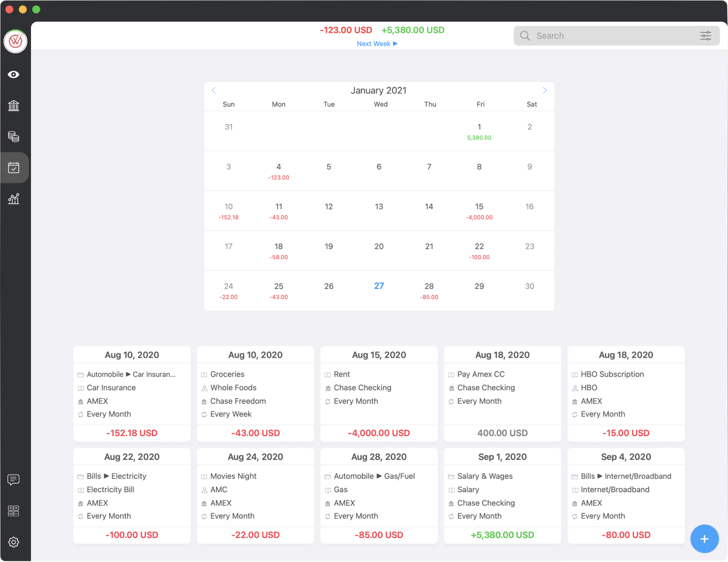Go to next month in calendar
Viewport: 728px width, 562px height.
[x=544, y=90]
